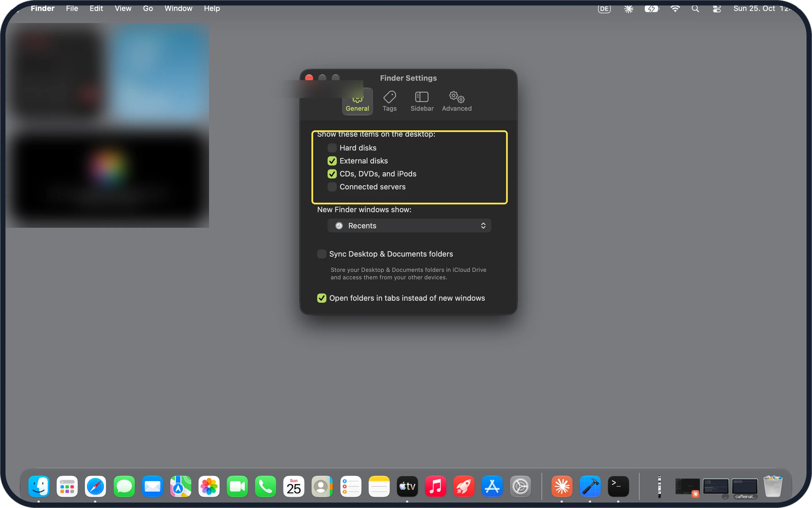This screenshot has height=508, width=812.
Task: Open the red rocket app in Dock
Action: 464,486
